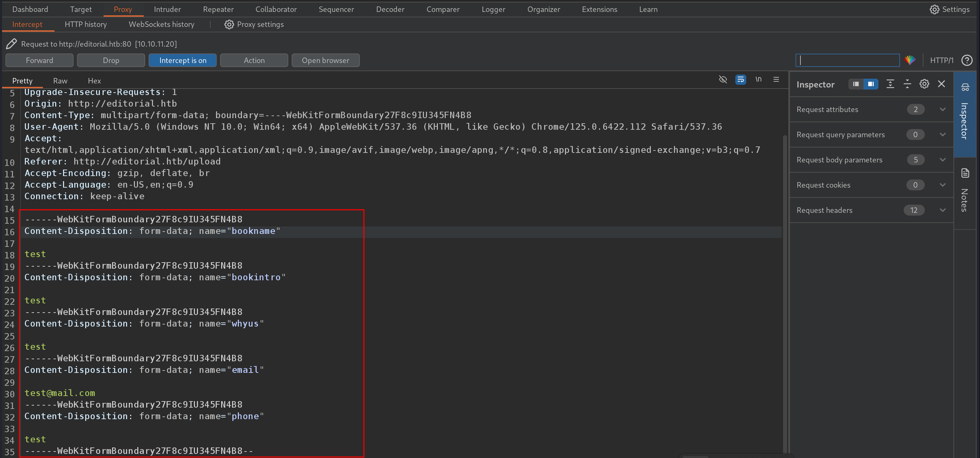Image resolution: width=980 pixels, height=458 pixels.
Task: Switch to WebSockets history tab
Action: [161, 24]
